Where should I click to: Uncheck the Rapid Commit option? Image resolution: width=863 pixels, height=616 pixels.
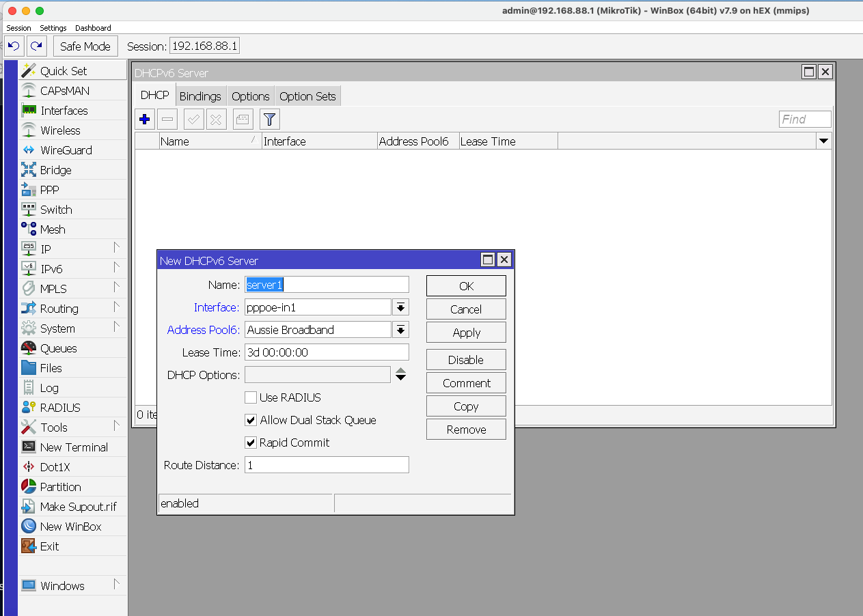pyautogui.click(x=251, y=443)
